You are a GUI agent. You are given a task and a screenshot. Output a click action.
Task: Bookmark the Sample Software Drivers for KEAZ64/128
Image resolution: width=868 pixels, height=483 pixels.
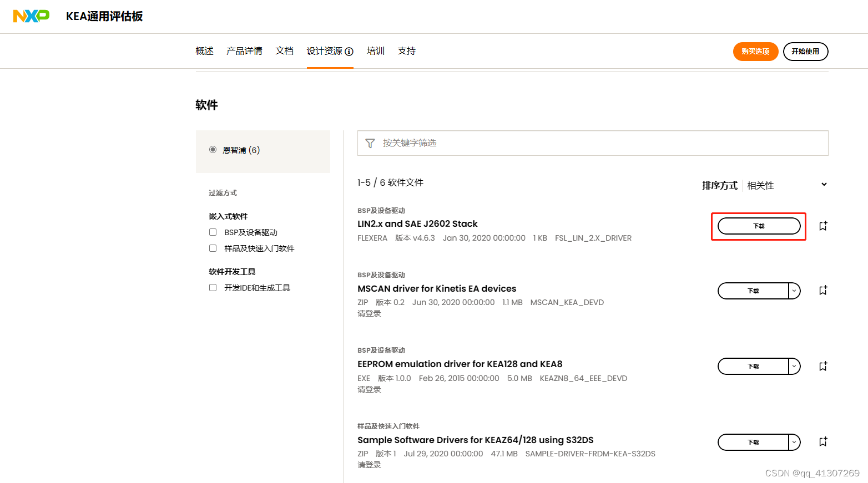coord(822,441)
